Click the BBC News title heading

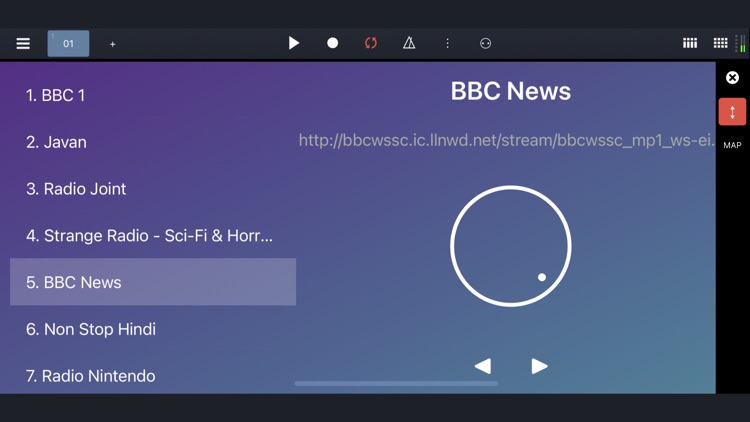pos(511,91)
